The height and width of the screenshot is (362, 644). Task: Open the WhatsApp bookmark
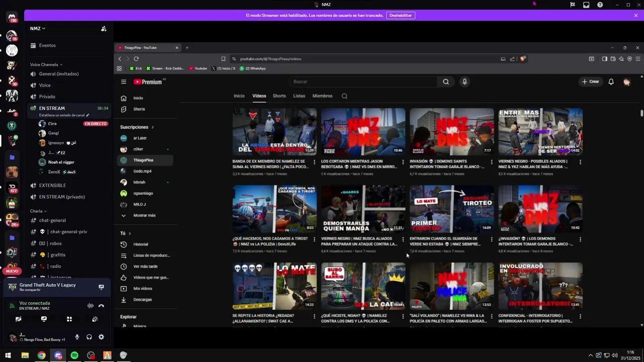(x=253, y=68)
